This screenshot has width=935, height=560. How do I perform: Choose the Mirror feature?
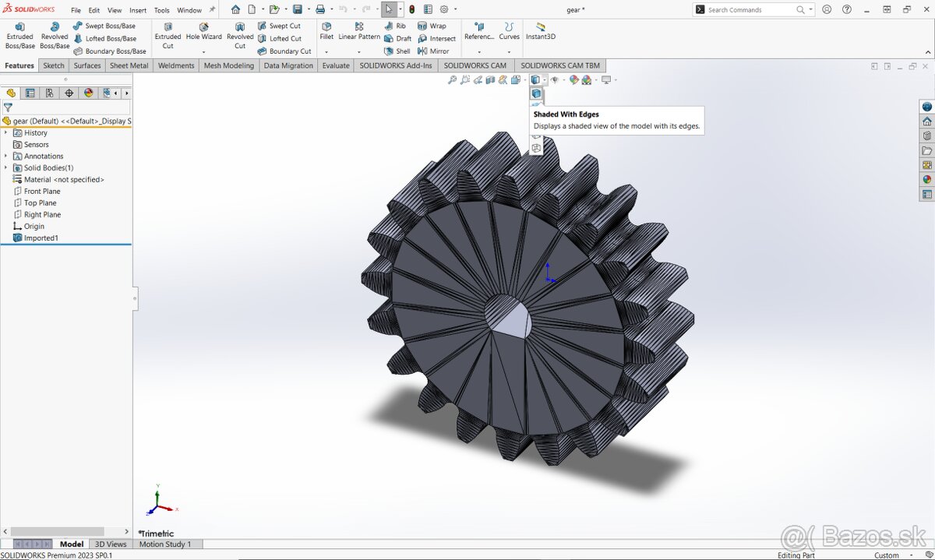pyautogui.click(x=434, y=51)
